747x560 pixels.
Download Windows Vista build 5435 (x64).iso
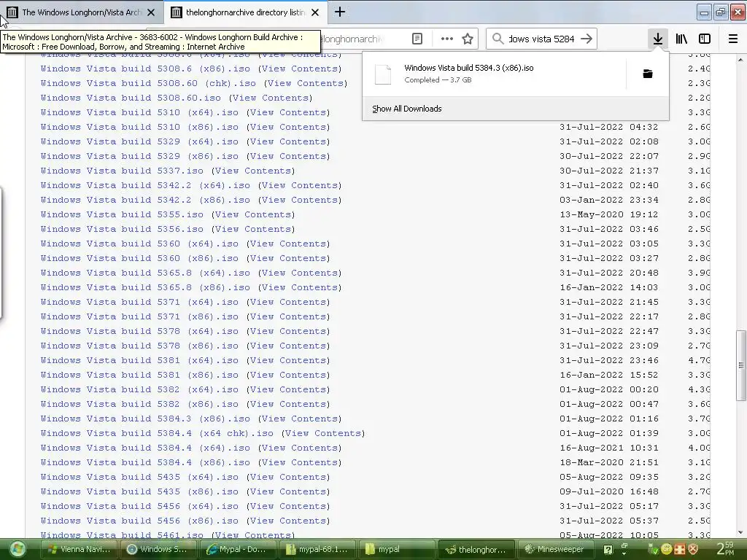click(x=139, y=477)
